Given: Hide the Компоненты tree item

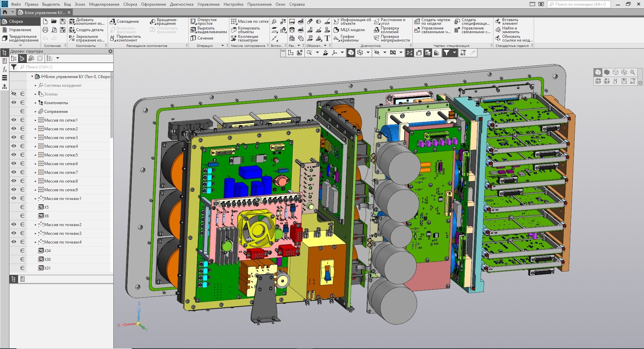Looking at the screenshot, I should (14, 103).
